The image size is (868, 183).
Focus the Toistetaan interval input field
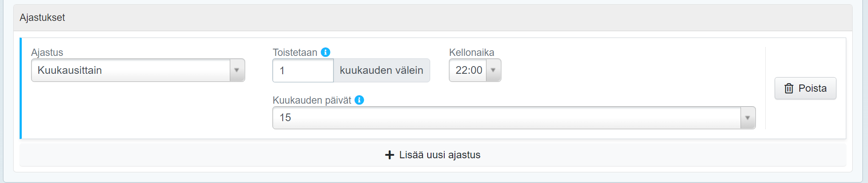303,70
